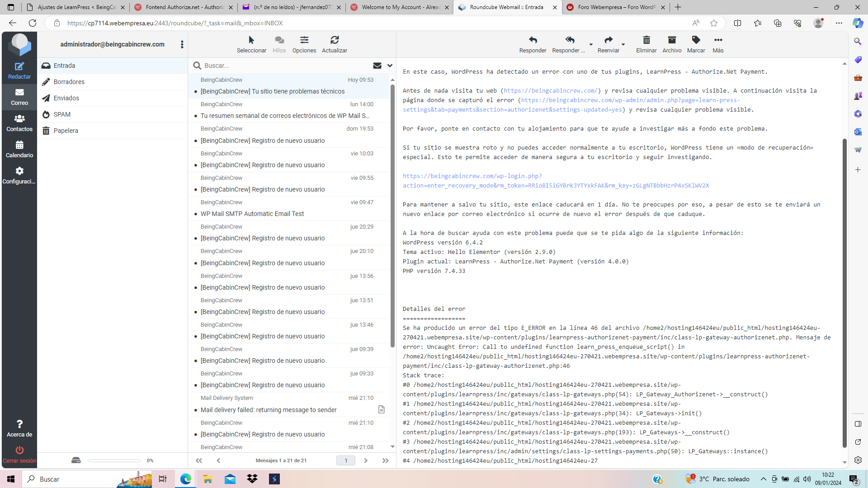The width and height of the screenshot is (868, 488).
Task: Open a new browser tab
Action: (x=678, y=7)
